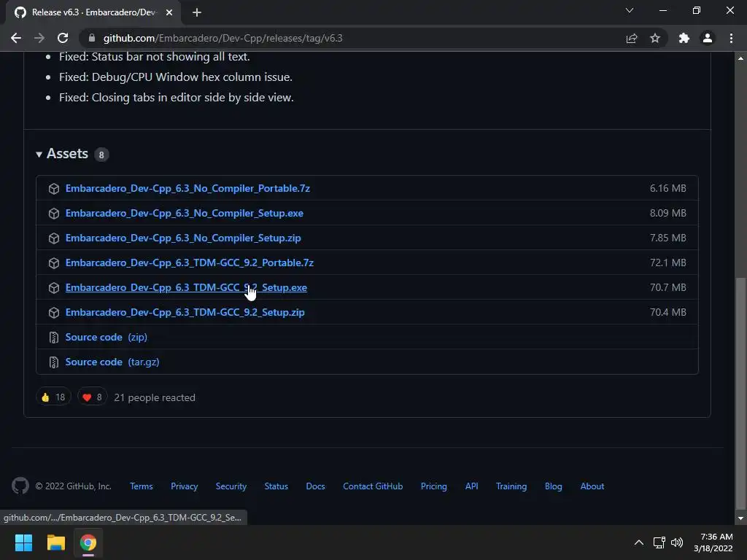Open the Privacy footer link
The width and height of the screenshot is (747, 560).
(185, 486)
